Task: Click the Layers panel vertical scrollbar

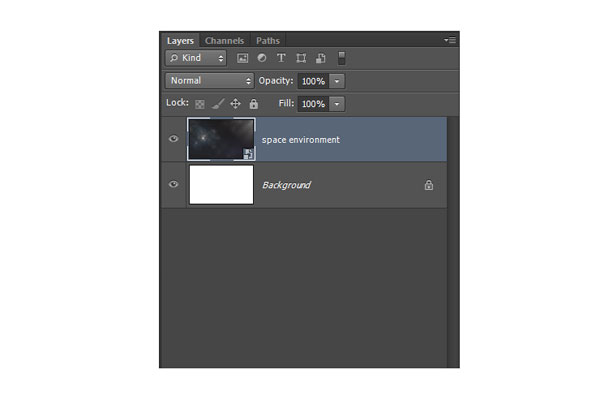Action: click(453, 242)
